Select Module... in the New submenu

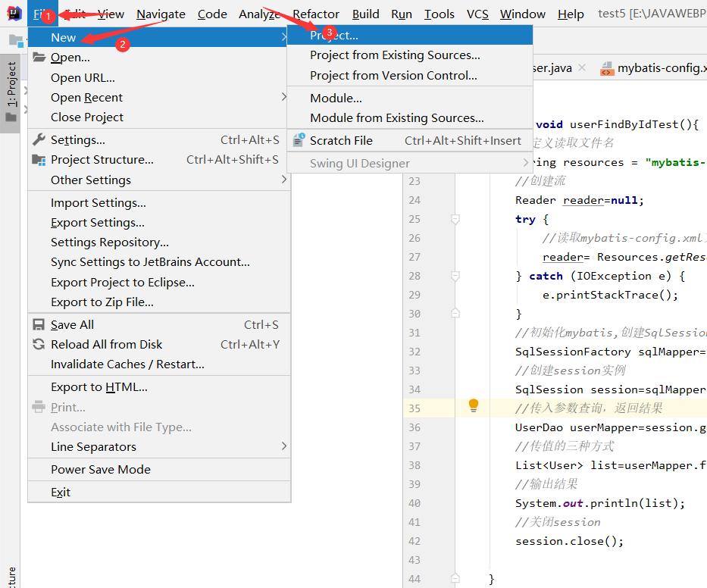click(410, 98)
